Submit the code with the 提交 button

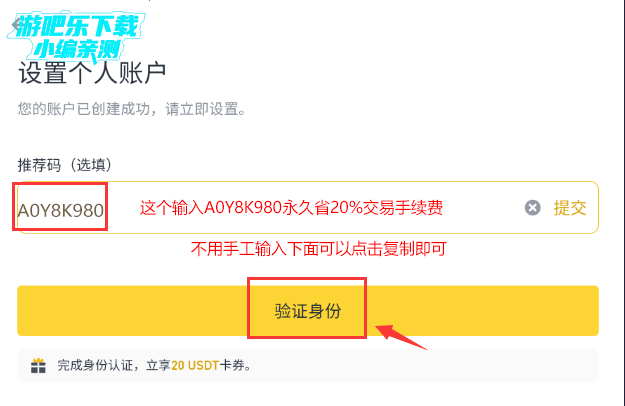570,208
